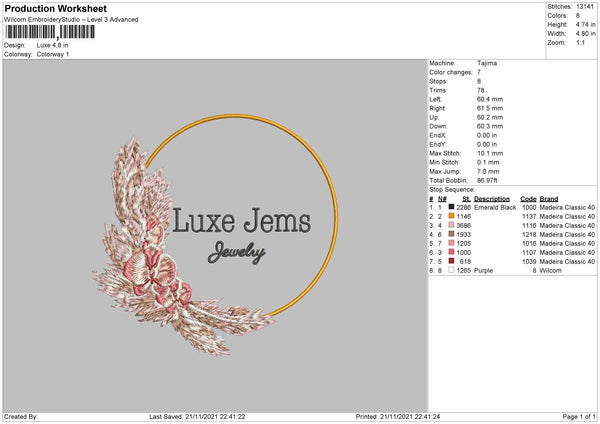This screenshot has height=424, width=600.
Task: Click the 'Production Worksheet' heading
Action: 56,8
